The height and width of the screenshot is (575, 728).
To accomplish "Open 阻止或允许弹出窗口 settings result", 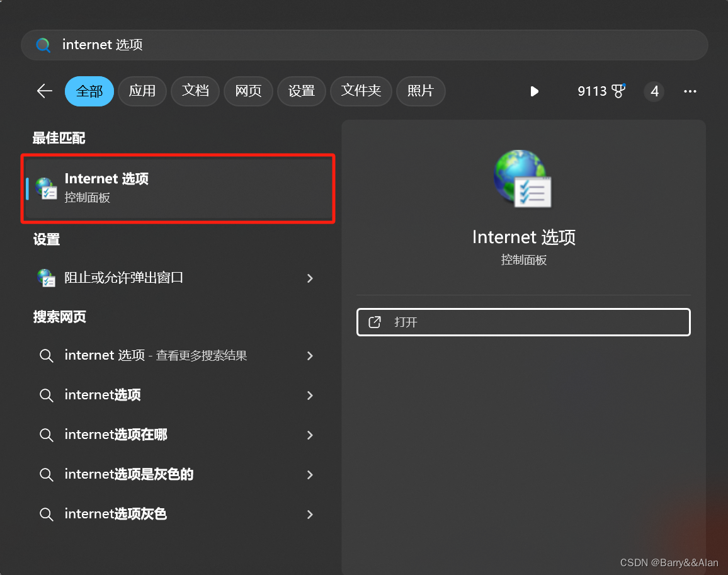I will point(178,278).
